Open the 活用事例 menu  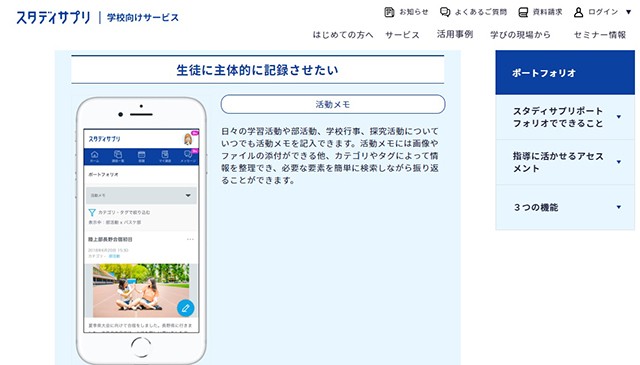click(455, 35)
